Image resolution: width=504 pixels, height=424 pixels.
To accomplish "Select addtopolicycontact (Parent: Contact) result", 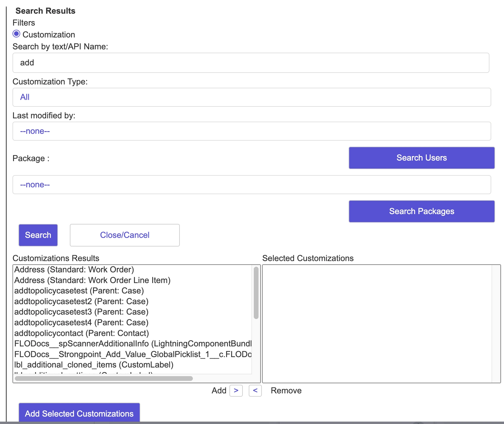I will (x=81, y=333).
